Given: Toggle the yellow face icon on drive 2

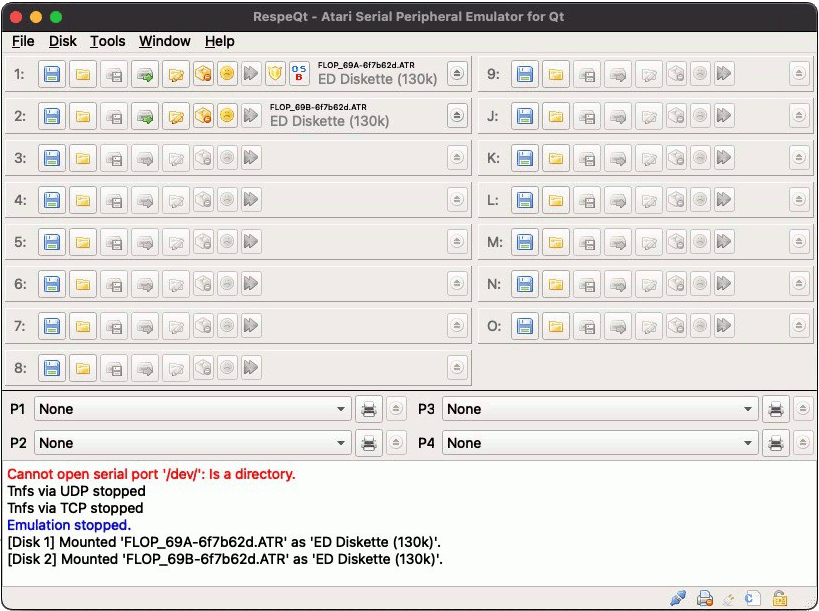Looking at the screenshot, I should point(228,116).
